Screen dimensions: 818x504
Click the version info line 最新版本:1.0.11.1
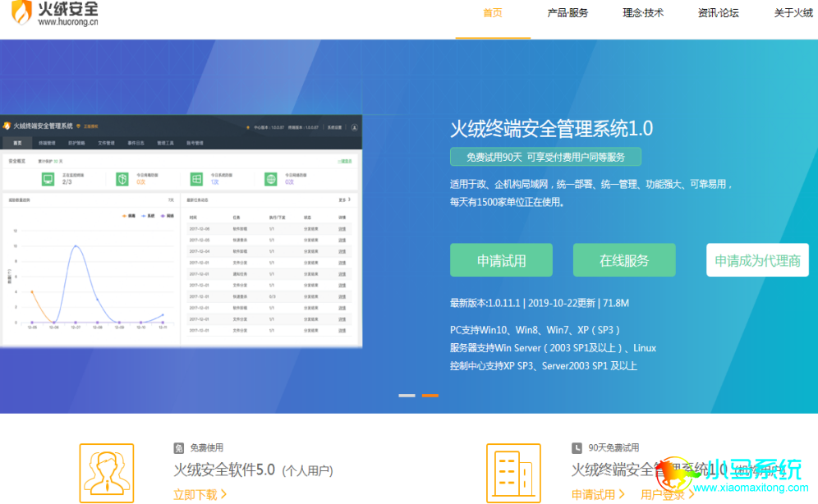pyautogui.click(x=540, y=304)
